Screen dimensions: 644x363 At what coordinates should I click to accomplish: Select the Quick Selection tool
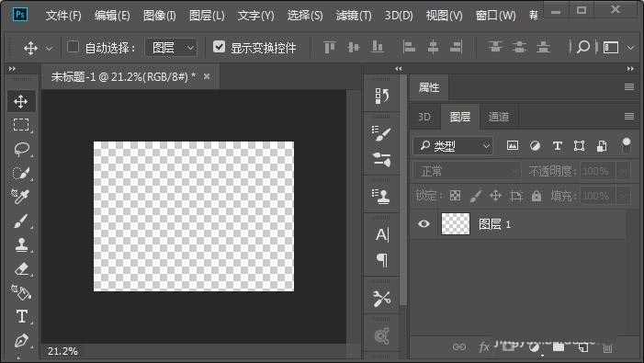21,173
